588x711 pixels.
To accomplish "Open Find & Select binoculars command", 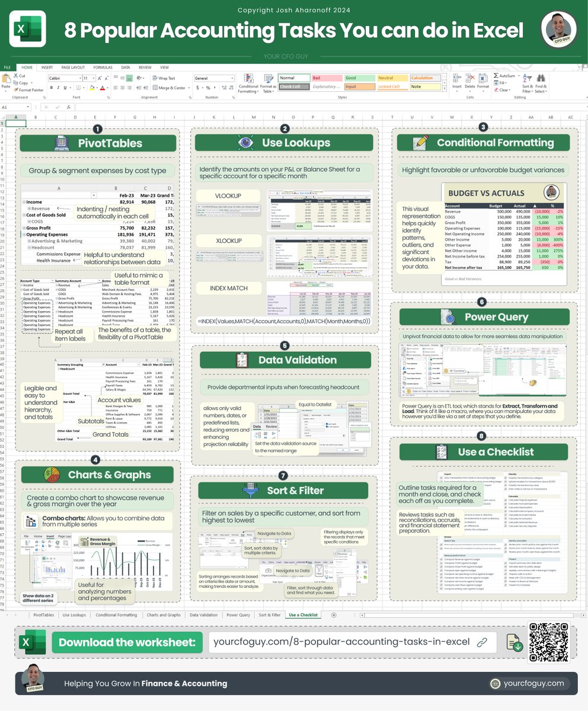I will tap(541, 83).
